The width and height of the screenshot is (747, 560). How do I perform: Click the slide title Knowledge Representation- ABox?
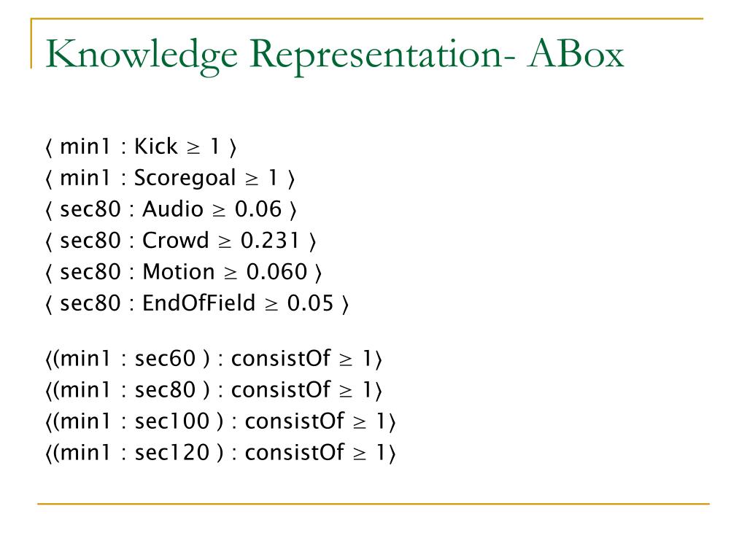pyautogui.click(x=334, y=55)
